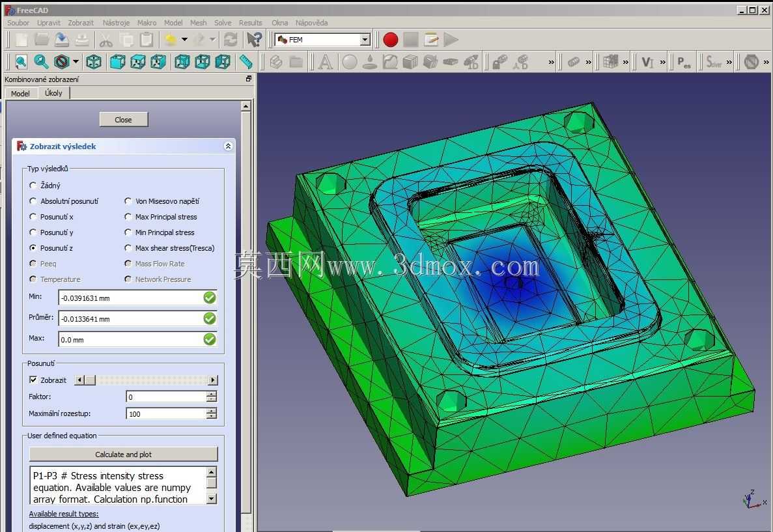Screen dimensions: 773x532
Task: Click the Undo arrow icon
Action: coord(171,40)
